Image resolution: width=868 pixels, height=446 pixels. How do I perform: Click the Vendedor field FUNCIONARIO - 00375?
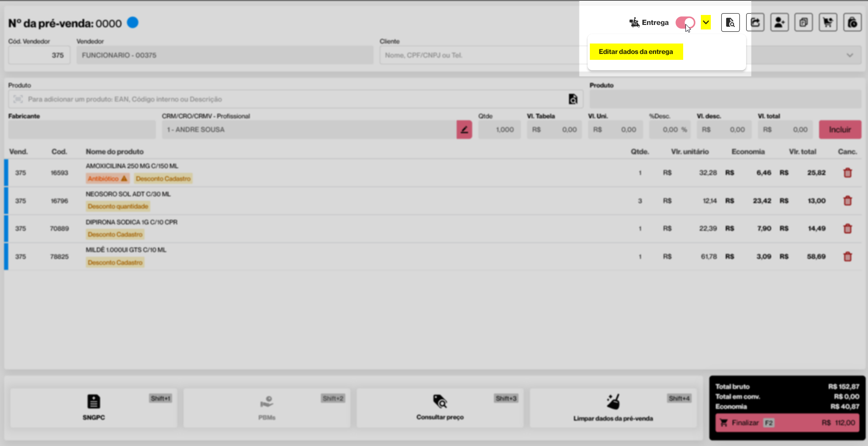225,55
